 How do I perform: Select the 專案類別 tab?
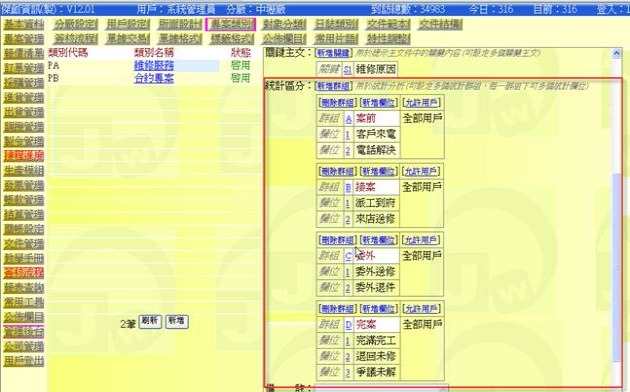pos(231,24)
